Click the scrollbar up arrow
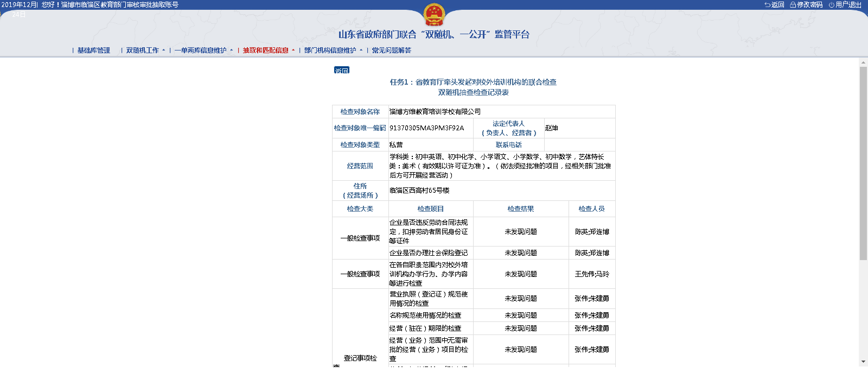868x379 pixels. pos(863,63)
